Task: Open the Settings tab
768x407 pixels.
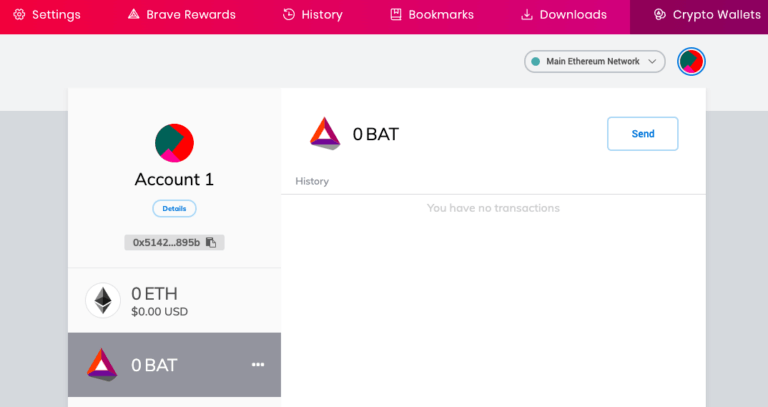Action: coord(47,15)
